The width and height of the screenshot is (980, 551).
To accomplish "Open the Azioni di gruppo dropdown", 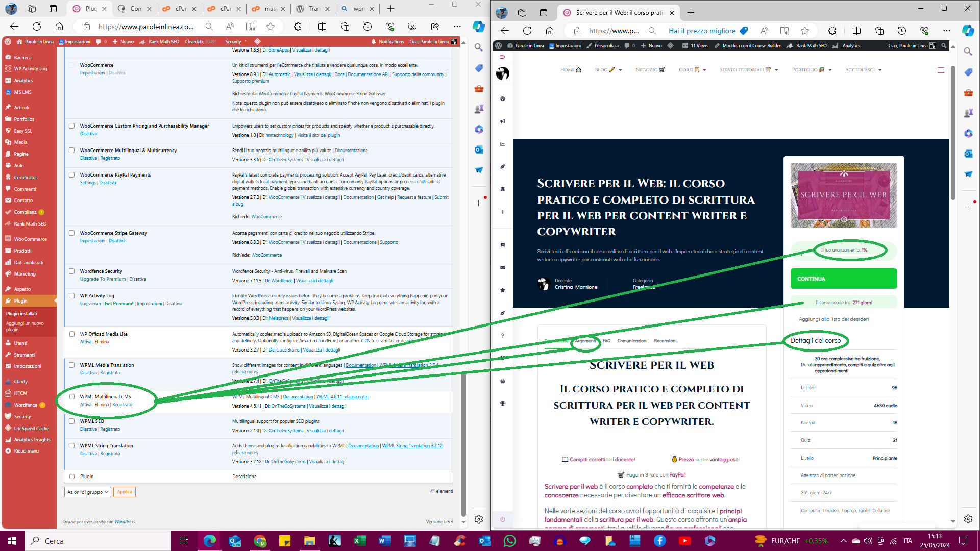I will pyautogui.click(x=88, y=492).
